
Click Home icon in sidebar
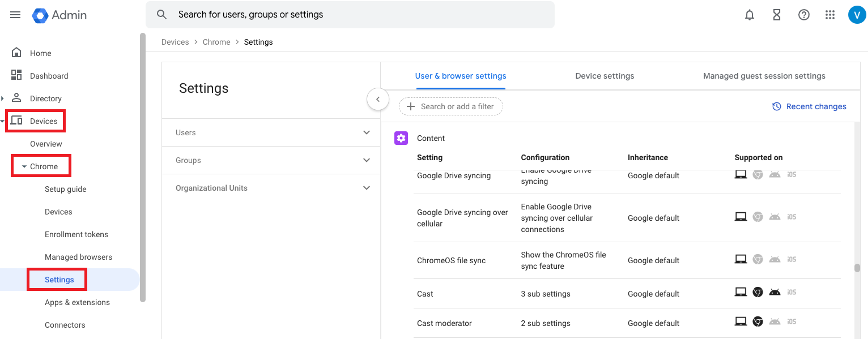point(16,53)
